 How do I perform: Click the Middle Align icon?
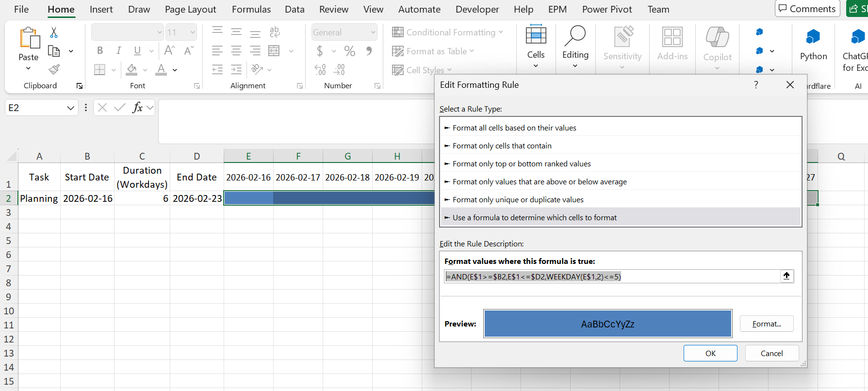click(x=236, y=32)
